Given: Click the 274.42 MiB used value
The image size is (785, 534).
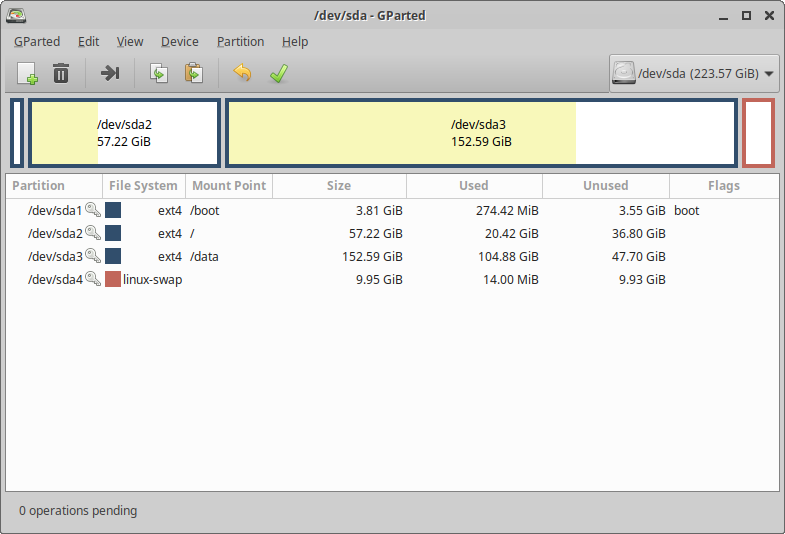Looking at the screenshot, I should click(507, 211).
